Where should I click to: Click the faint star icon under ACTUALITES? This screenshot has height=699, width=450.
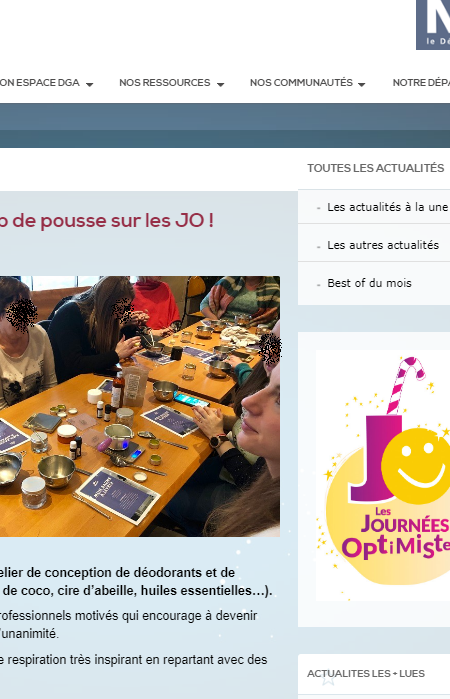(x=328, y=679)
